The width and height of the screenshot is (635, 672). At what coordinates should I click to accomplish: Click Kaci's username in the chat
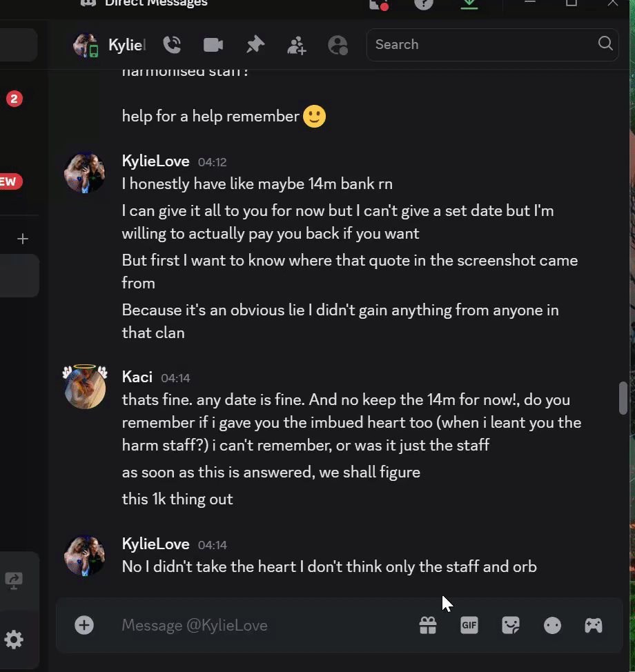pos(137,377)
